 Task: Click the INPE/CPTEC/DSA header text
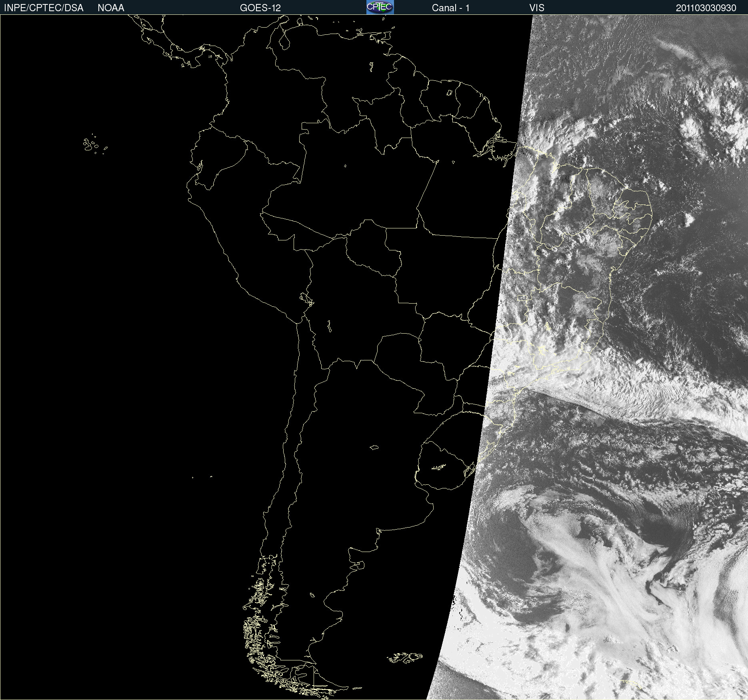pyautogui.click(x=44, y=8)
